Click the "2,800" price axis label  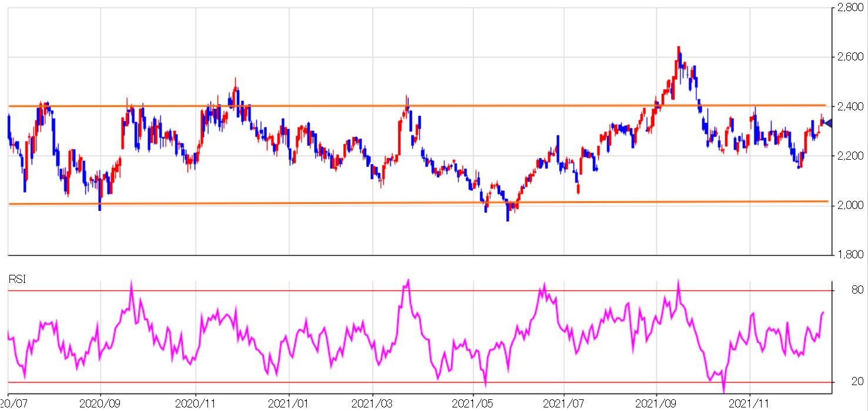tap(851, 8)
